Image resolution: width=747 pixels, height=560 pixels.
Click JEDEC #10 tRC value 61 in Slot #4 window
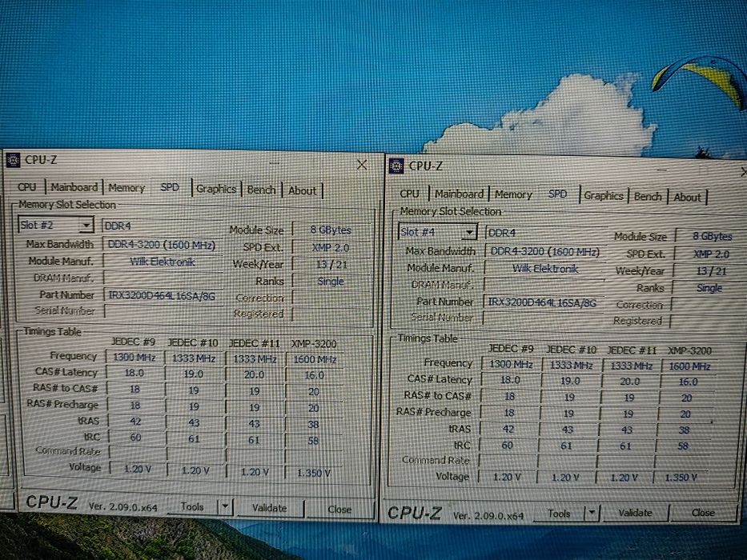coord(566,446)
